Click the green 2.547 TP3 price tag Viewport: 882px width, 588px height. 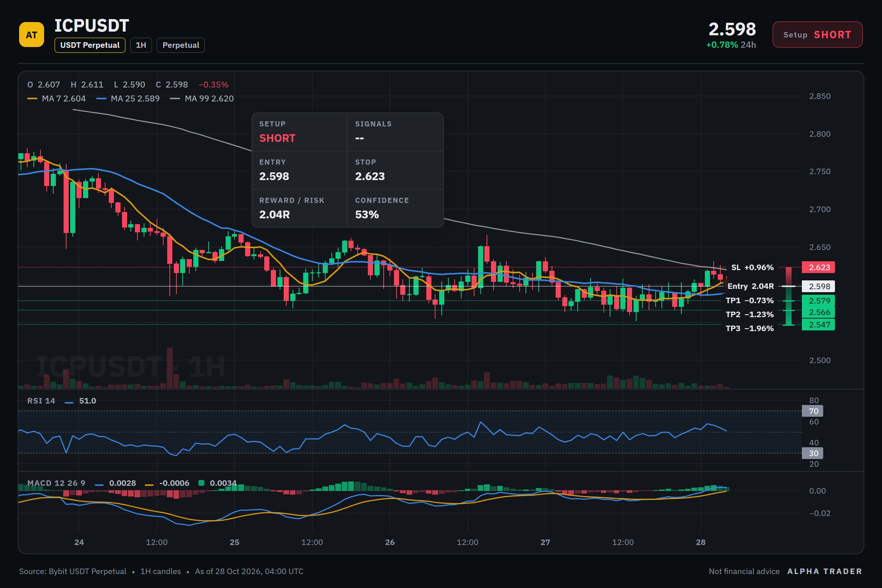818,325
